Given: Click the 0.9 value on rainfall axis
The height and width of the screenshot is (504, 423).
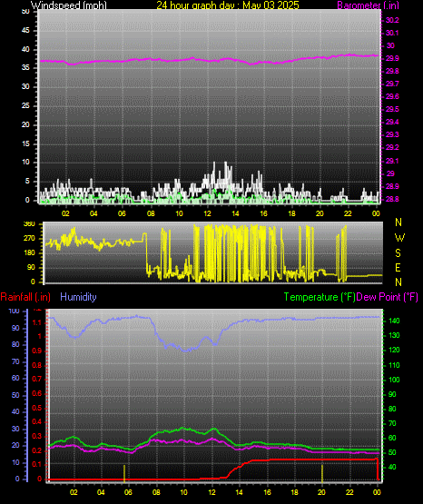Looking at the screenshot, I should (x=37, y=351).
